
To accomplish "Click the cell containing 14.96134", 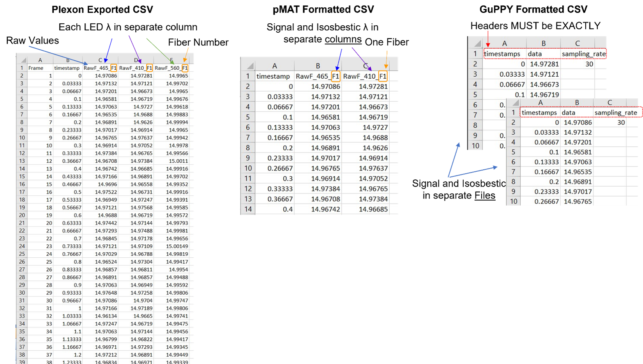I will click(x=100, y=316).
